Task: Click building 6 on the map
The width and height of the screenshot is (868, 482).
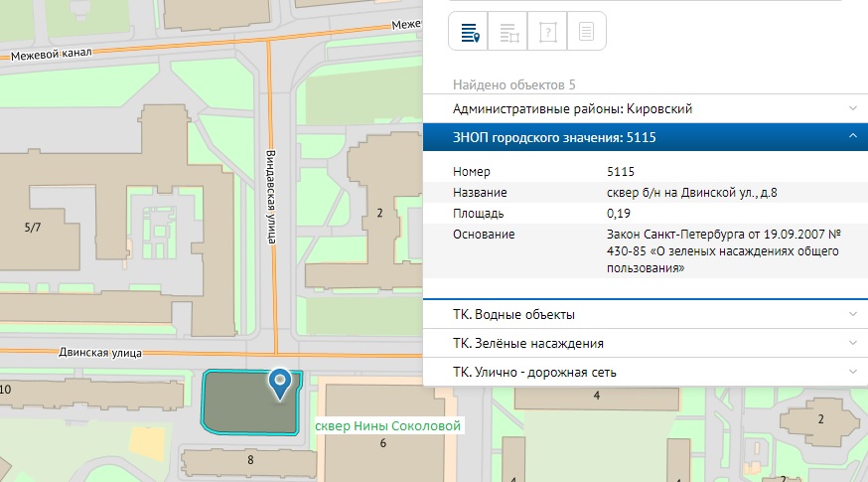Action: pyautogui.click(x=382, y=443)
